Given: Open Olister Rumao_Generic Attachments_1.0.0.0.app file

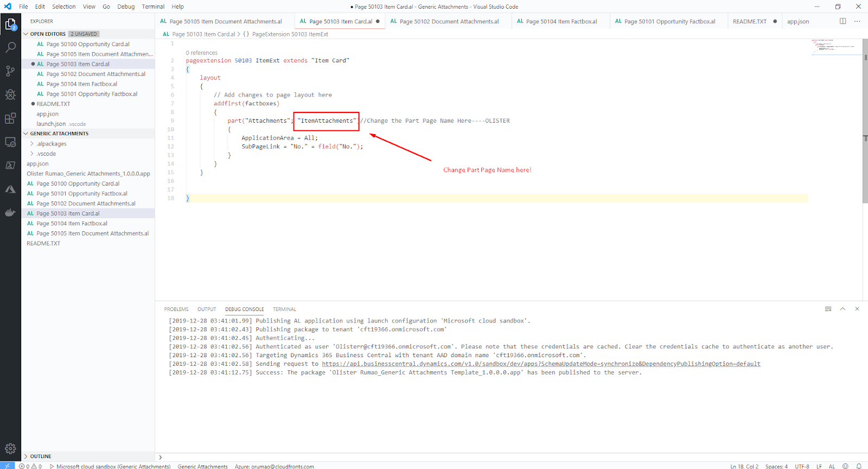Looking at the screenshot, I should (x=88, y=174).
